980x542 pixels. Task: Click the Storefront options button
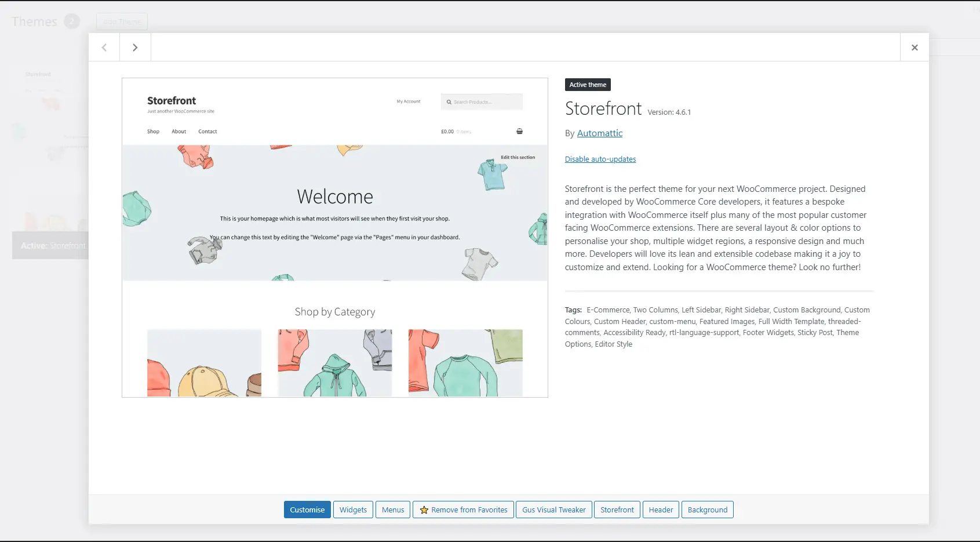[x=617, y=510]
